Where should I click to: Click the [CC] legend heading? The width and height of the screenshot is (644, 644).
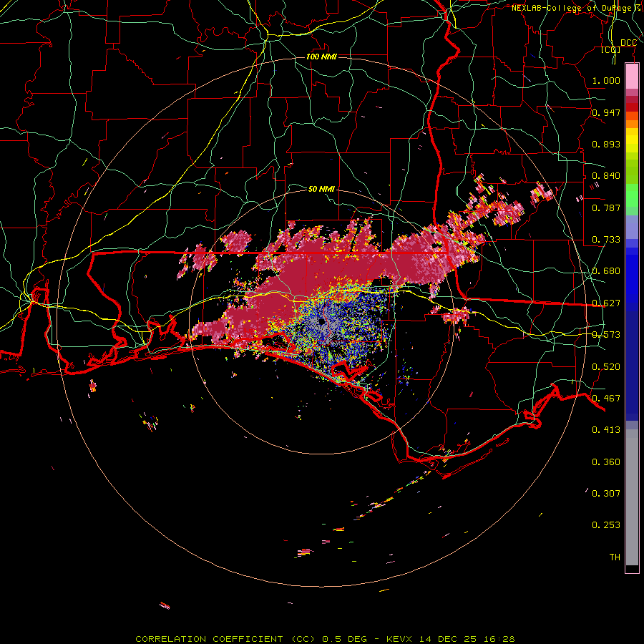(611, 49)
